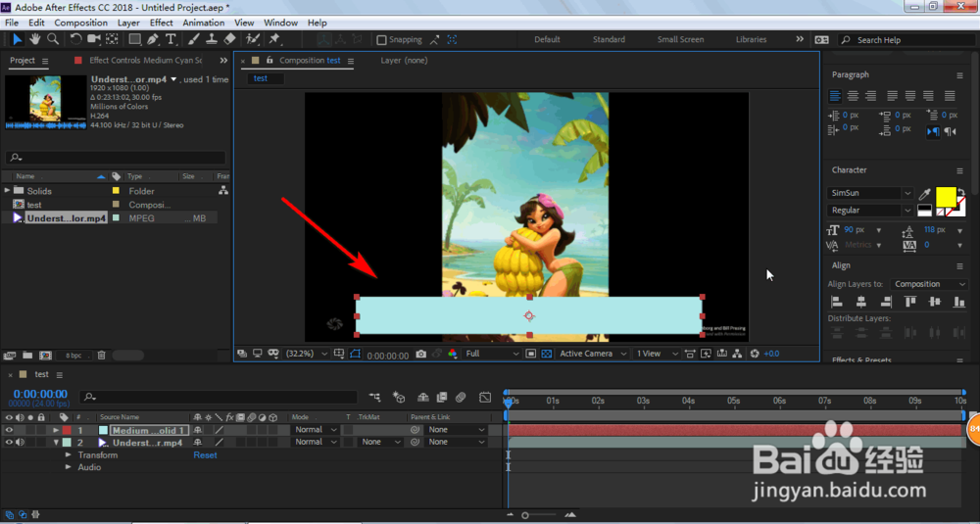The width and height of the screenshot is (980, 524).
Task: Align layers to horizontal center
Action: click(860, 303)
